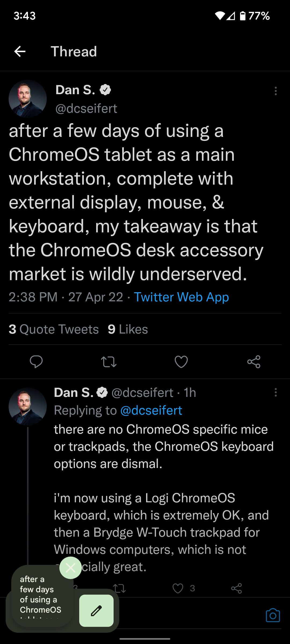The image size is (290, 644).
Task: Edit the copied clipboard text with pencil
Action: click(x=96, y=610)
